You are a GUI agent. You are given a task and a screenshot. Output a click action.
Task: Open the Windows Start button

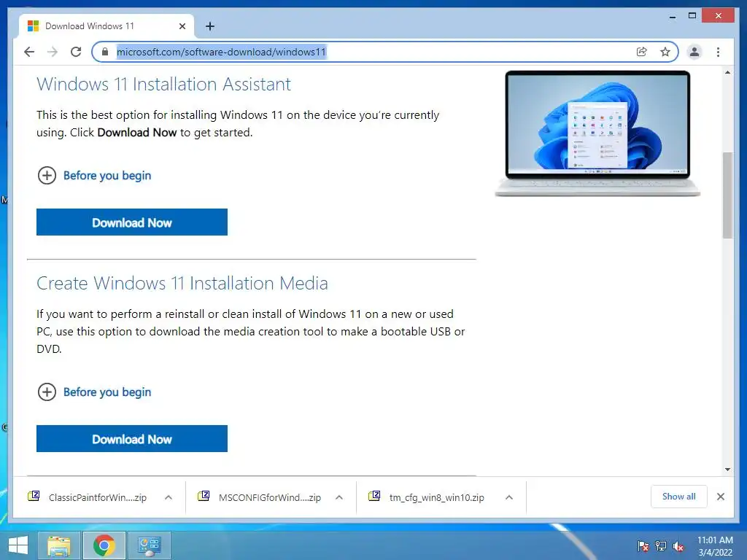pos(18,545)
